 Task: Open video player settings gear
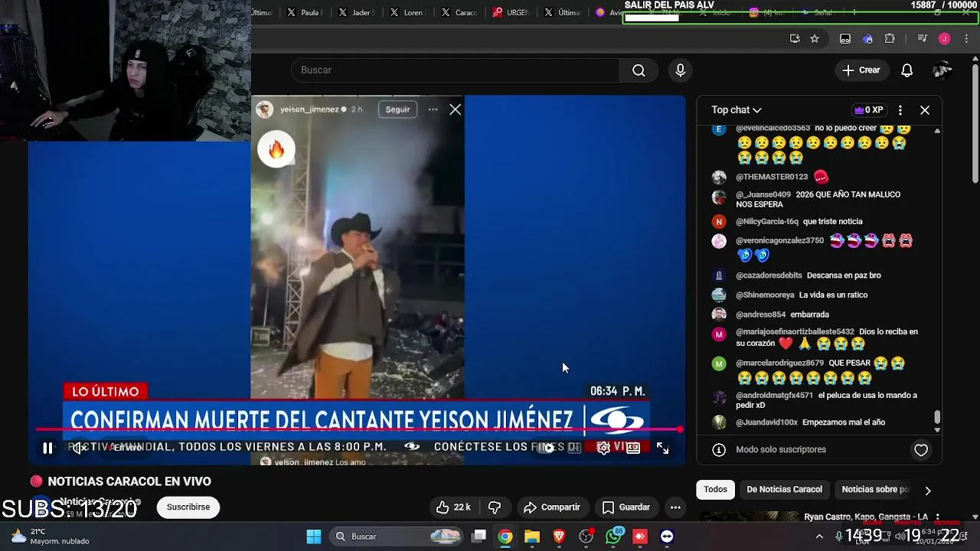tap(603, 448)
